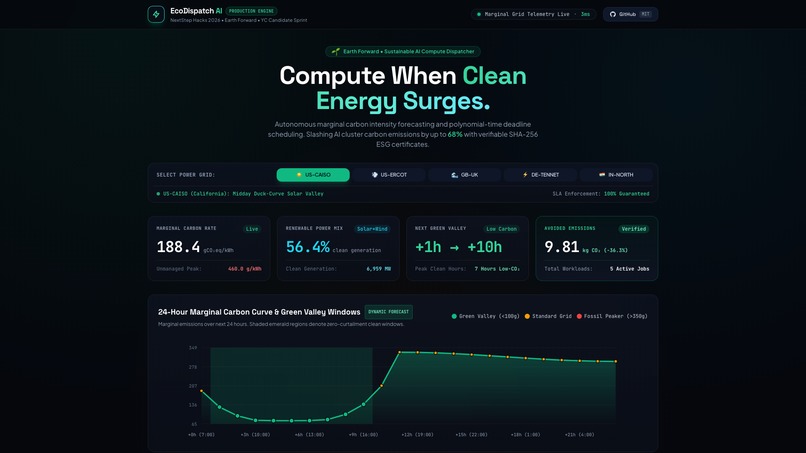Click the Low Carbon badge on Next Green Valley card

tap(502, 229)
